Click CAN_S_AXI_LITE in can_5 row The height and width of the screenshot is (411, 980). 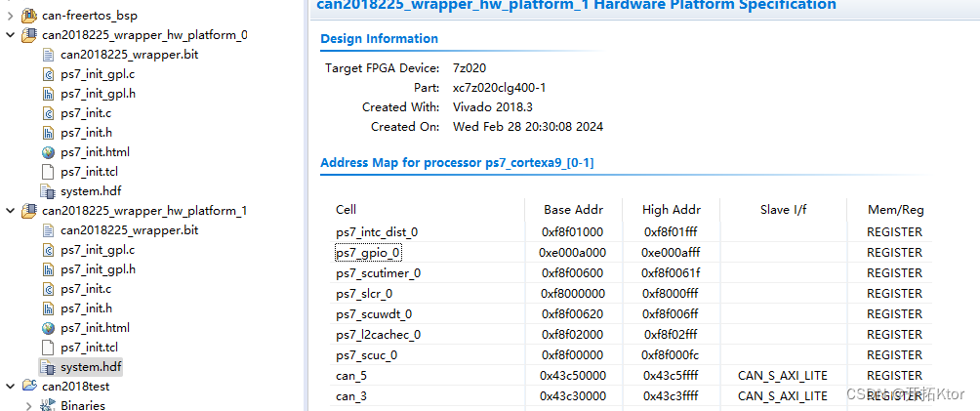783,376
